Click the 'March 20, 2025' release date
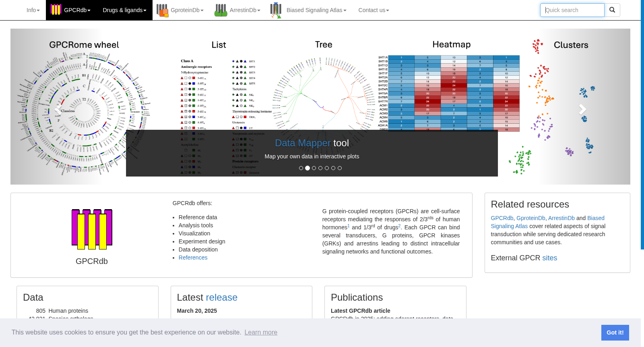This screenshot has width=644, height=347. 197,311
